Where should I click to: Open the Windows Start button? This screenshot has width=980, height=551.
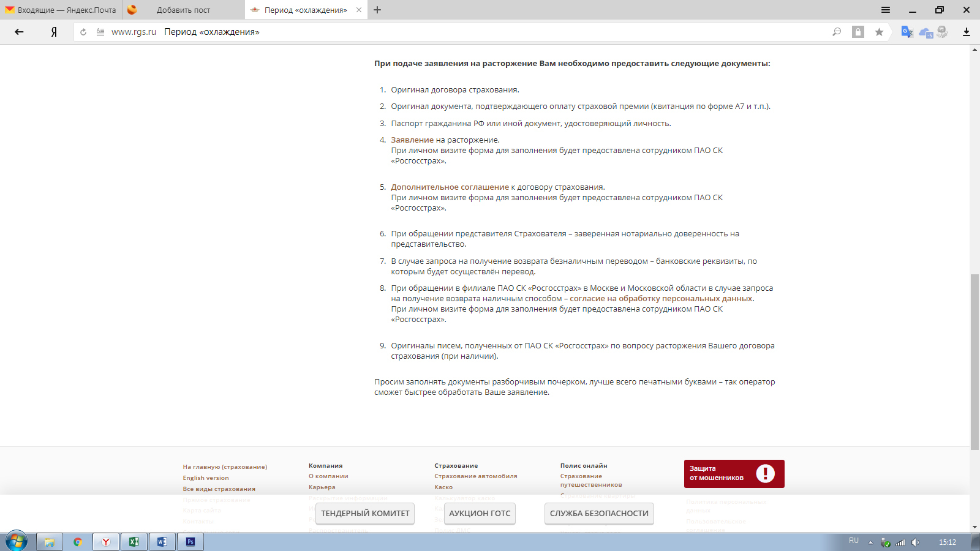click(16, 541)
